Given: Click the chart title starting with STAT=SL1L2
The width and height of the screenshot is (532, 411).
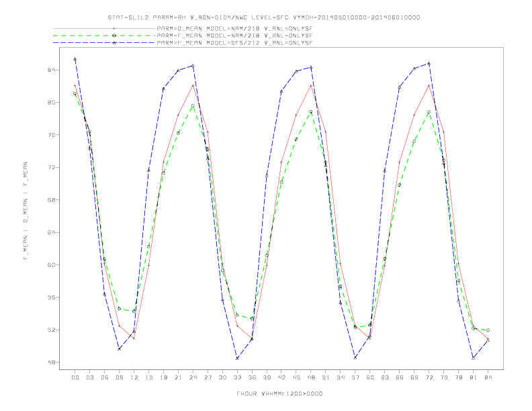Looking at the screenshot, I should 263,17.
